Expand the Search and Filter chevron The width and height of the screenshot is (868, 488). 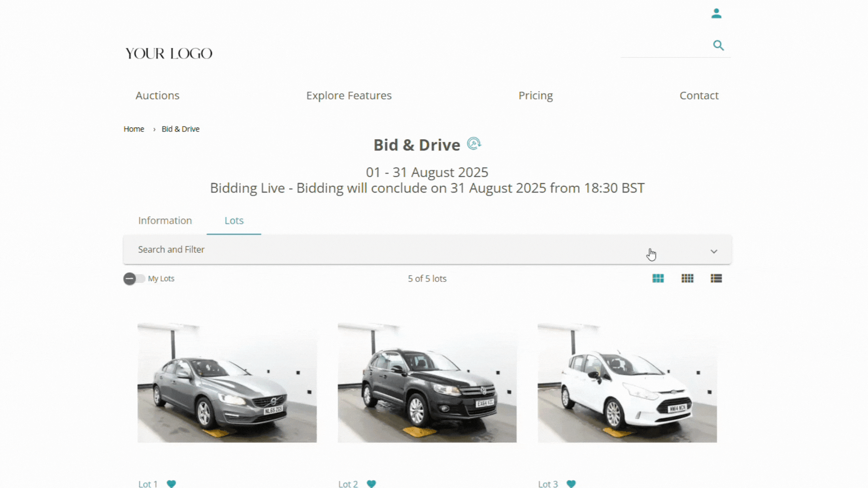click(x=714, y=251)
